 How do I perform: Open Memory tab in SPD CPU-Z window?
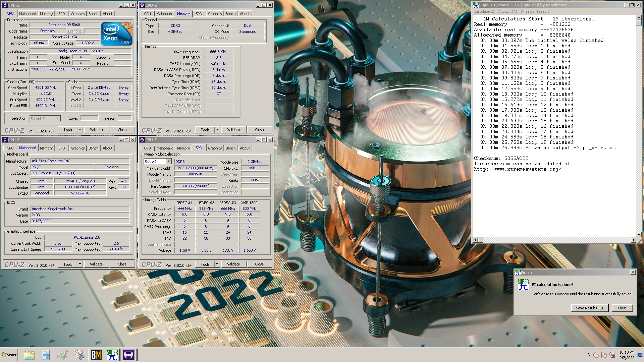point(183,148)
